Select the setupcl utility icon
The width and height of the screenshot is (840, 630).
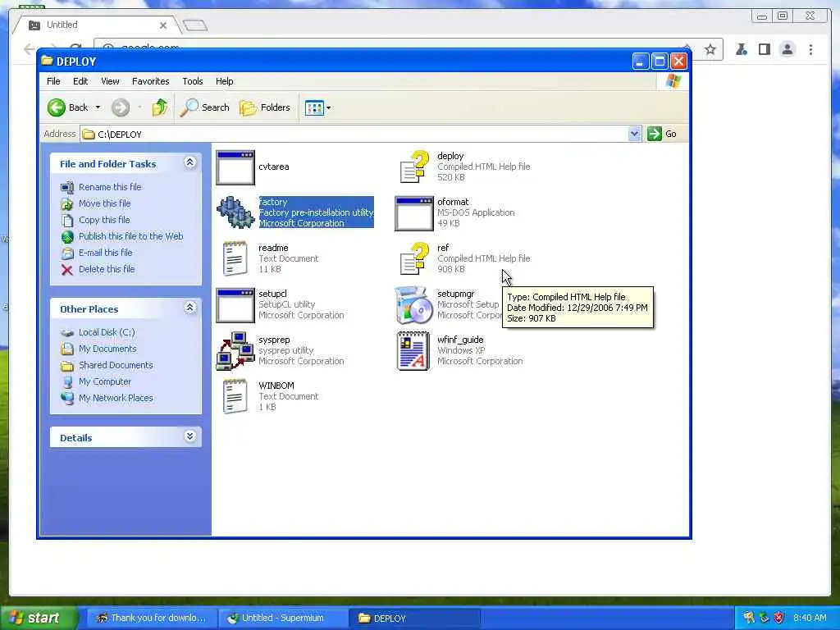click(235, 305)
